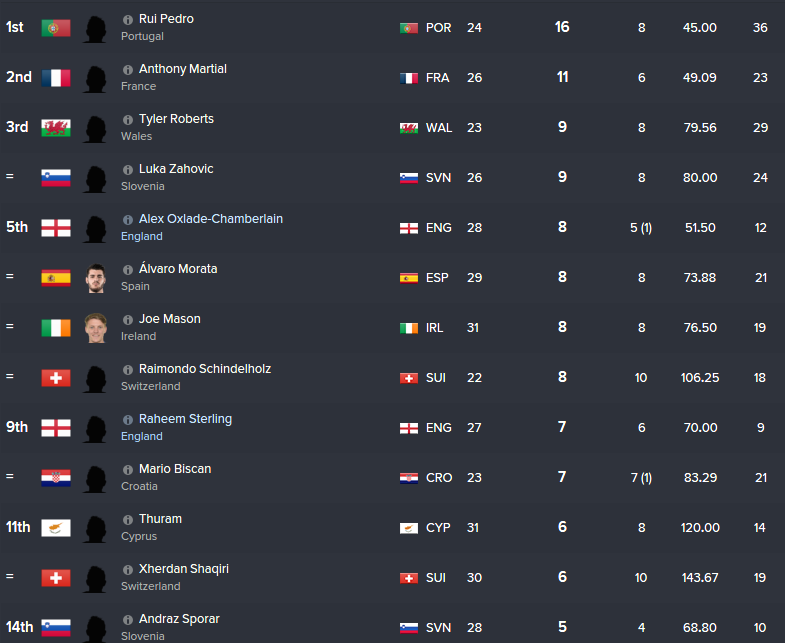This screenshot has width=785, height=643.
Task: Open Joe Mason's info icon
Action: coord(128,319)
